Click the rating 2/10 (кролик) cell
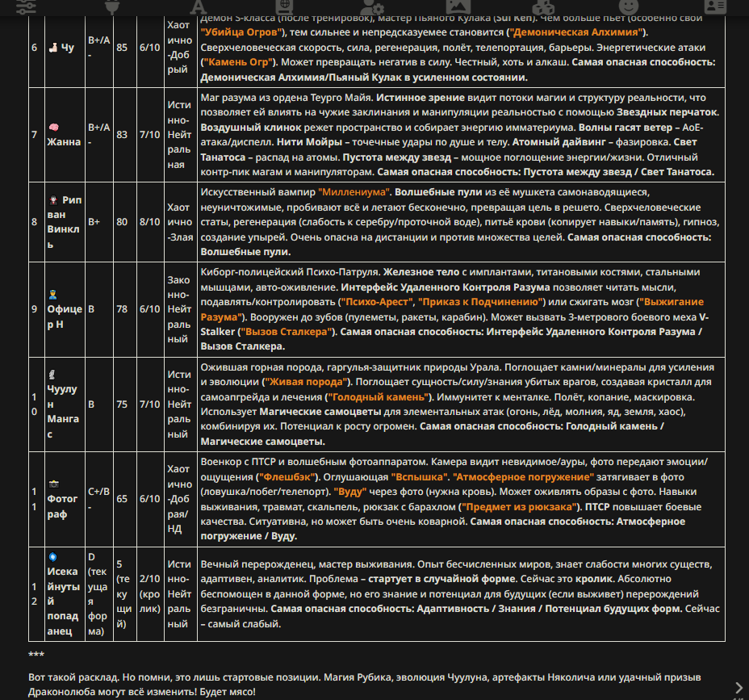 click(150, 594)
